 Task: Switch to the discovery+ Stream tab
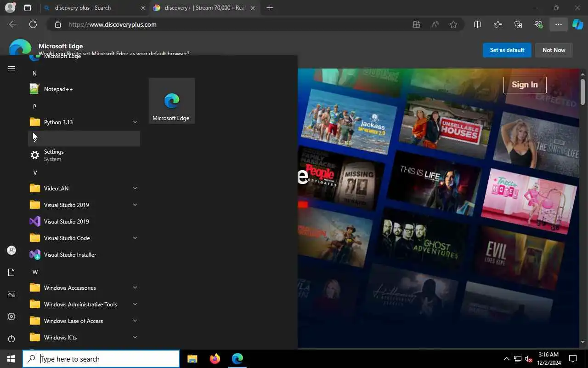(x=205, y=8)
